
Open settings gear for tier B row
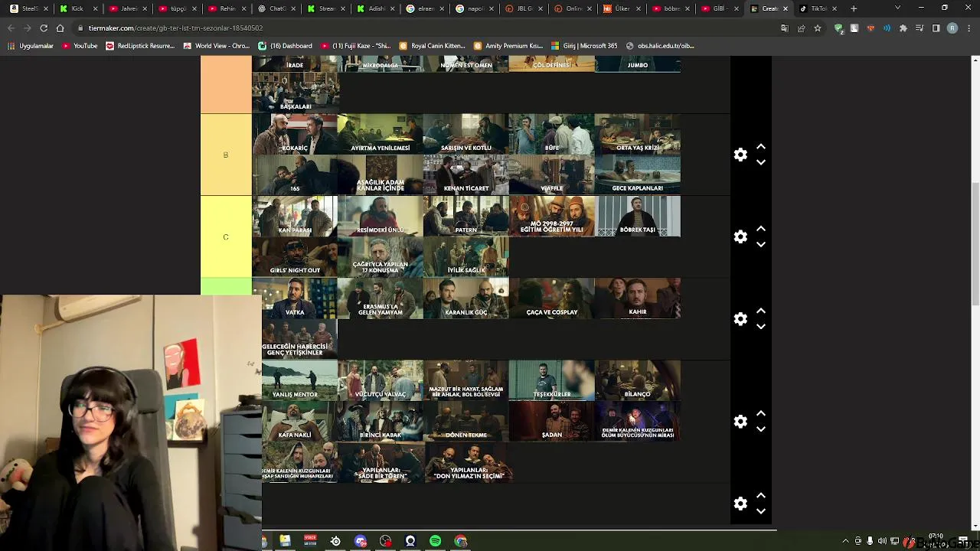740,155
